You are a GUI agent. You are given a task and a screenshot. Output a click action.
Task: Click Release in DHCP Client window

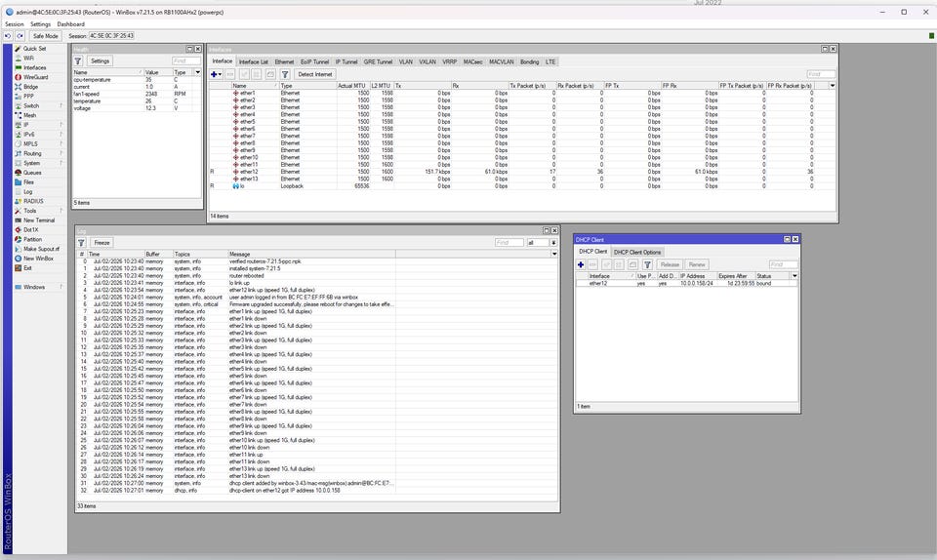click(670, 264)
